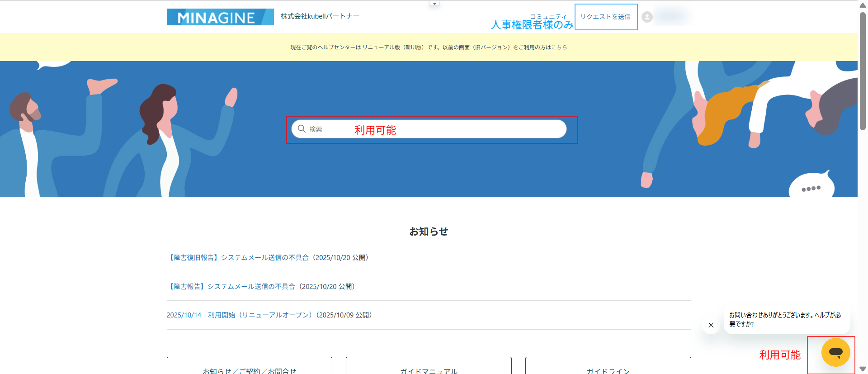
Task: Expand the small arrow at top center
Action: tap(434, 4)
